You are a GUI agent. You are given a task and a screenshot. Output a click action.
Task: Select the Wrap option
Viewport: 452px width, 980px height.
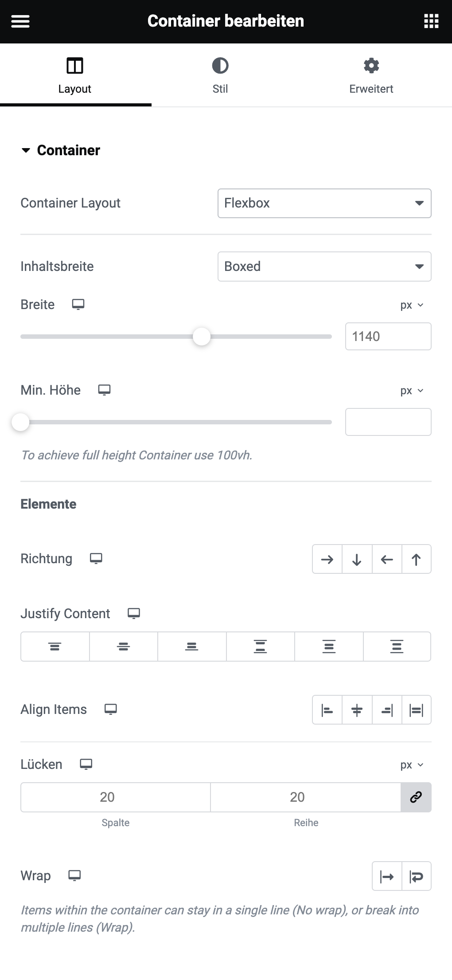click(417, 876)
